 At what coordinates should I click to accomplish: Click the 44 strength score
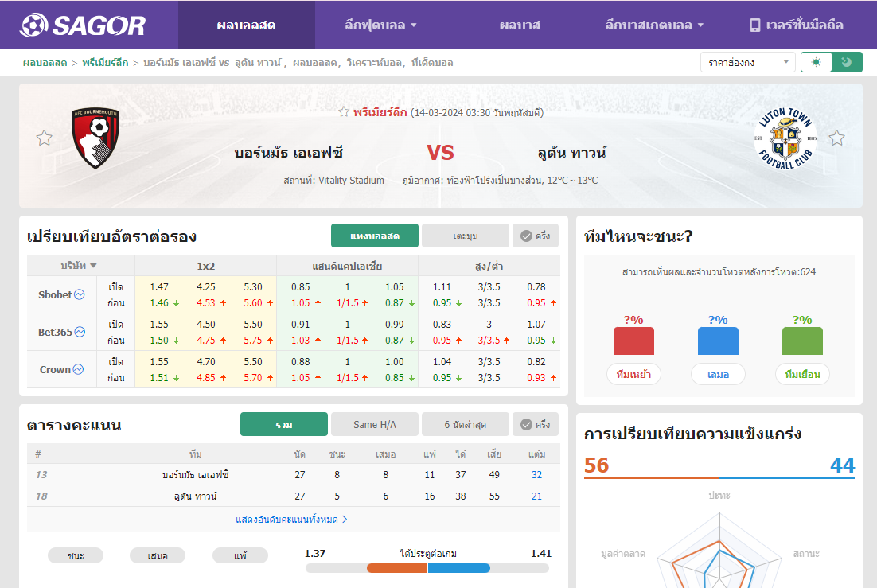[842, 465]
